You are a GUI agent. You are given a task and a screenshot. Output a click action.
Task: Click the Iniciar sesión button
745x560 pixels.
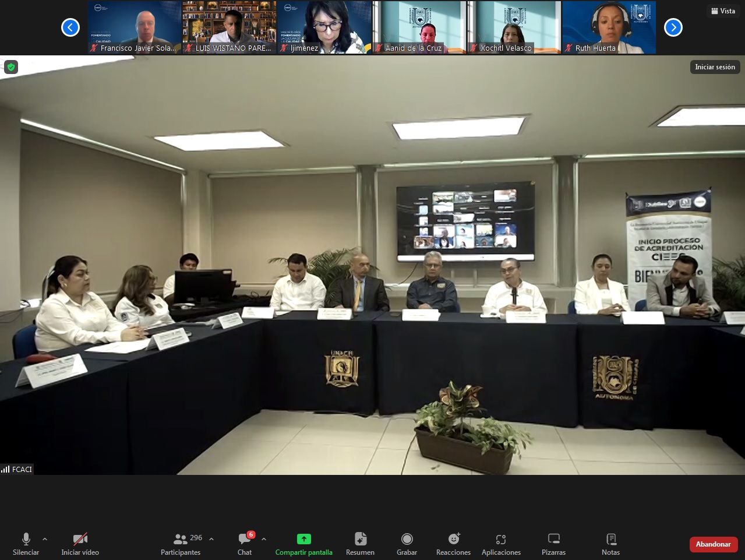715,67
